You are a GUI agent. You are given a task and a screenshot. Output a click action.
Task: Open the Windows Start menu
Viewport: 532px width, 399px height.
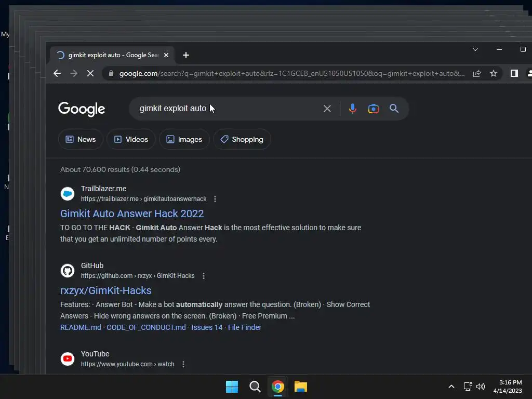click(232, 387)
